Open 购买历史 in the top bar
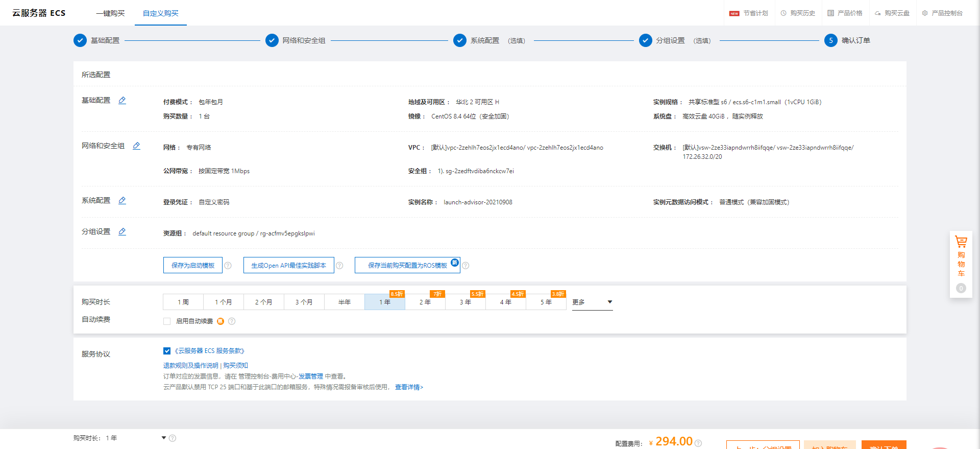980x449 pixels. point(798,13)
